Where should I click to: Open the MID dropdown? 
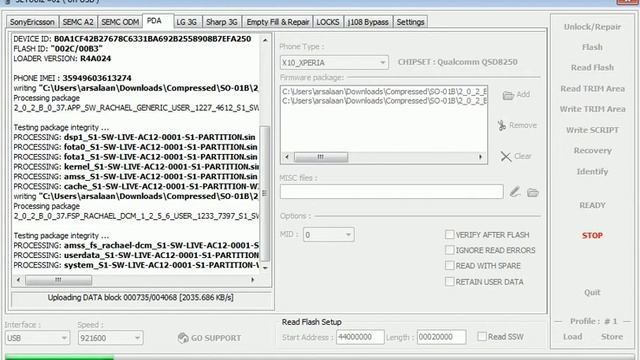tap(329, 235)
